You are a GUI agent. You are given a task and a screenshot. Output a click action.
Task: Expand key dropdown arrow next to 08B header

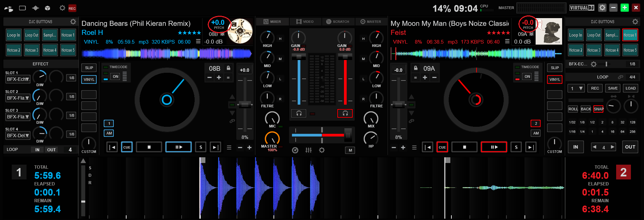(222, 34)
